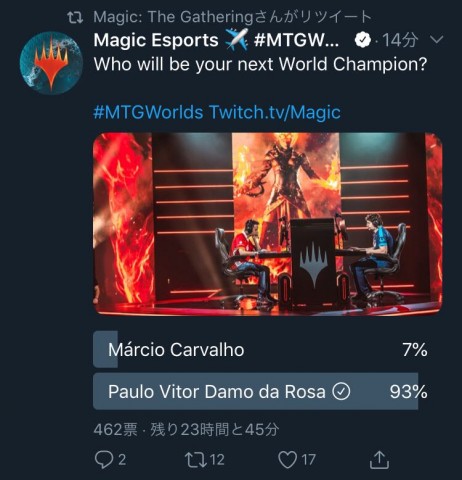Select Márcio Carvalho poll option

point(260,349)
